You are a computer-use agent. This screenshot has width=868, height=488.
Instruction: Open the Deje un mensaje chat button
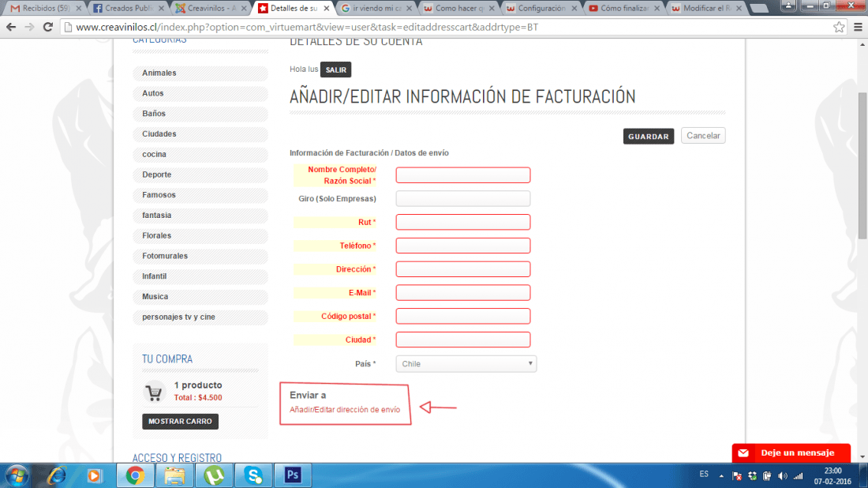[x=791, y=453]
